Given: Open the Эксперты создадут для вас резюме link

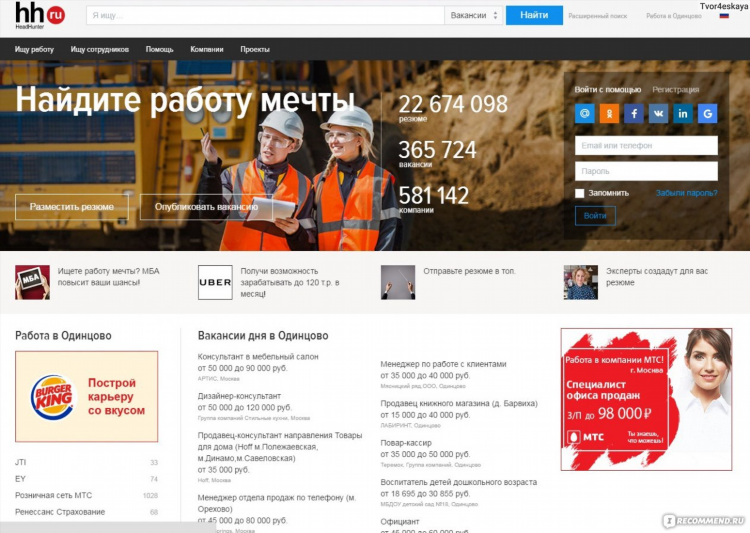Looking at the screenshot, I should (657, 277).
